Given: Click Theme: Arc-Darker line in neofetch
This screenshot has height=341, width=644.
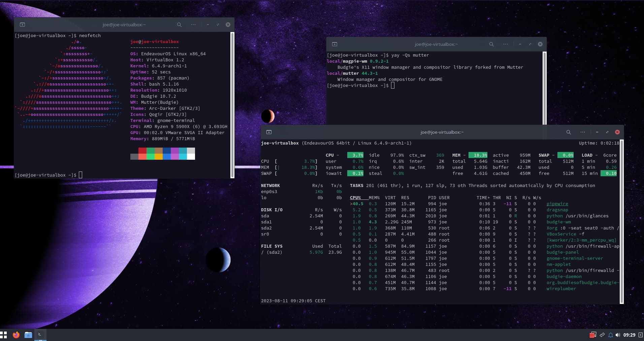Looking at the screenshot, I should (165, 108).
